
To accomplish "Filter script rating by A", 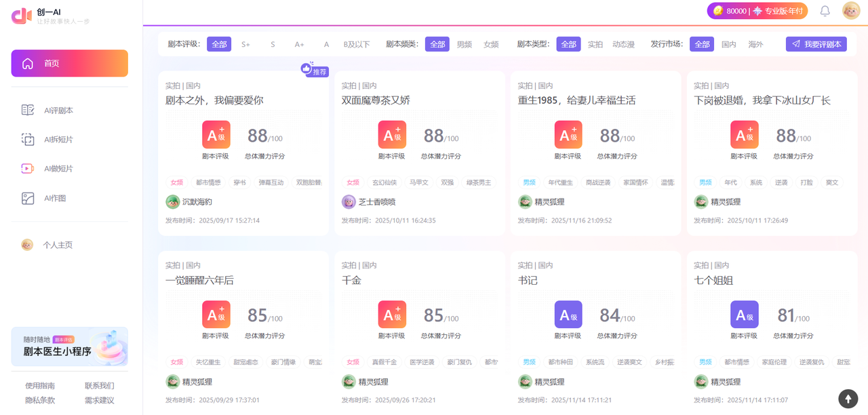I will click(326, 44).
